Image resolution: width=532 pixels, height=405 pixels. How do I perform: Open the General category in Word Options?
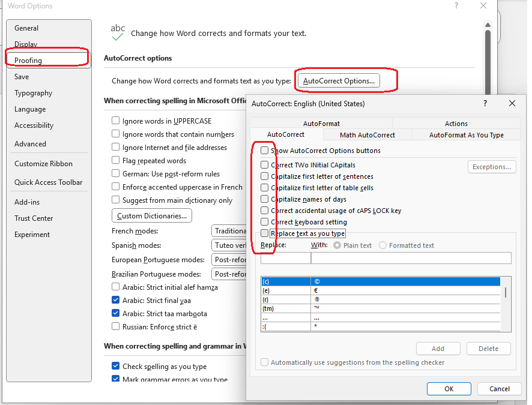[x=26, y=28]
